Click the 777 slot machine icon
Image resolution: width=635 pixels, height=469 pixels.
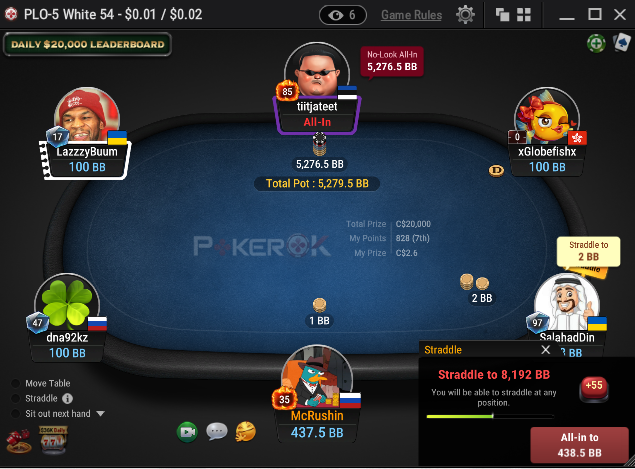53,440
